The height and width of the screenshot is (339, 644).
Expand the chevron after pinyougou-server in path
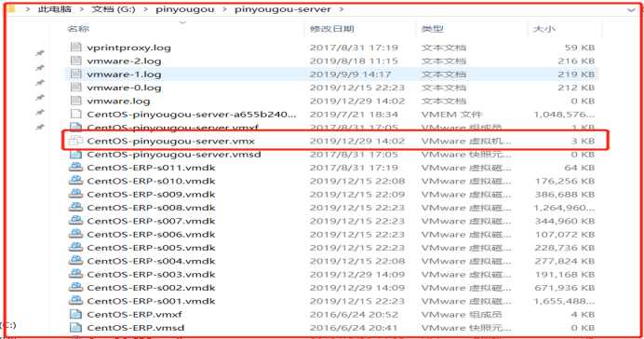[x=342, y=9]
